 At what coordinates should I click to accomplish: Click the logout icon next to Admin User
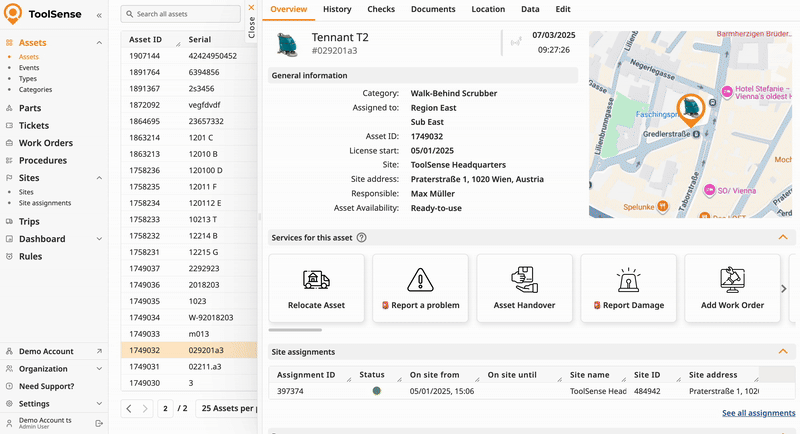click(x=98, y=424)
